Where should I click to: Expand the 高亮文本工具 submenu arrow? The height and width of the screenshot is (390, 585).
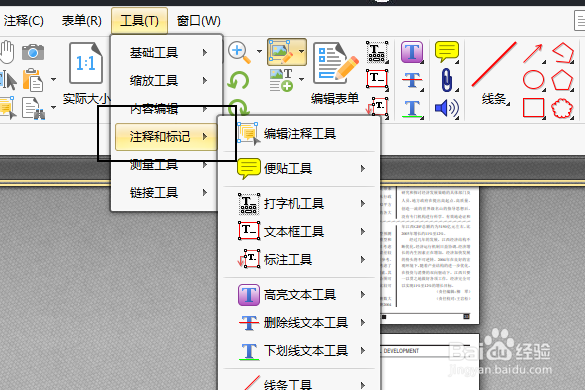click(x=363, y=295)
